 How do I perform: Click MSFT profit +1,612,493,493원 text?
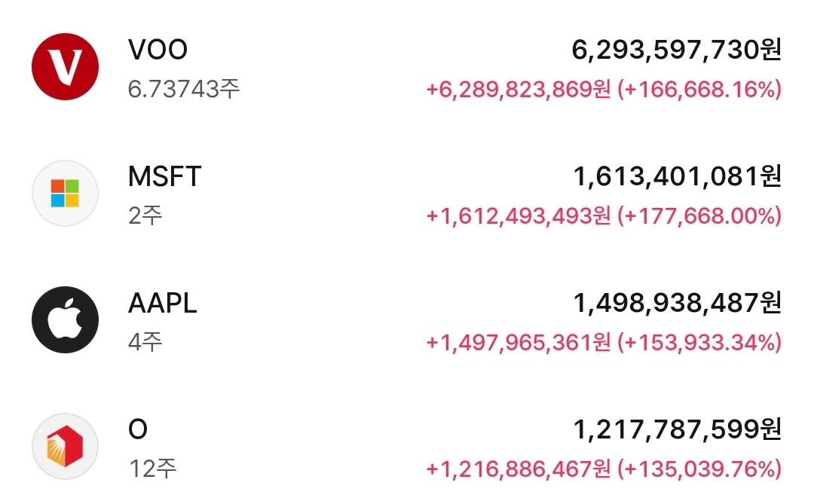point(518,216)
